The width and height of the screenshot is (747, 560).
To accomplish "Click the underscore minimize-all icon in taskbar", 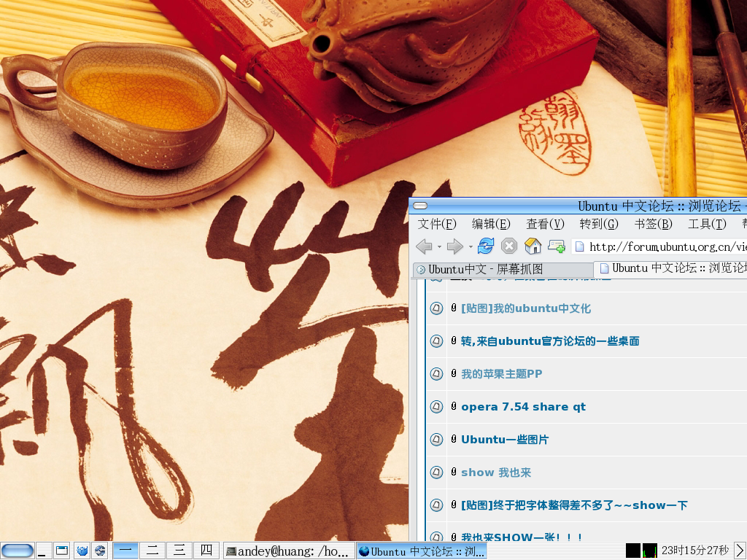I will pyautogui.click(x=43, y=551).
